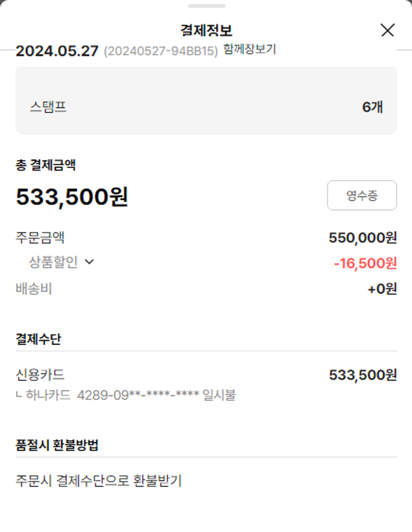The width and height of the screenshot is (412, 532).
Task: Open the 영수증 receipt button
Action: (x=361, y=195)
